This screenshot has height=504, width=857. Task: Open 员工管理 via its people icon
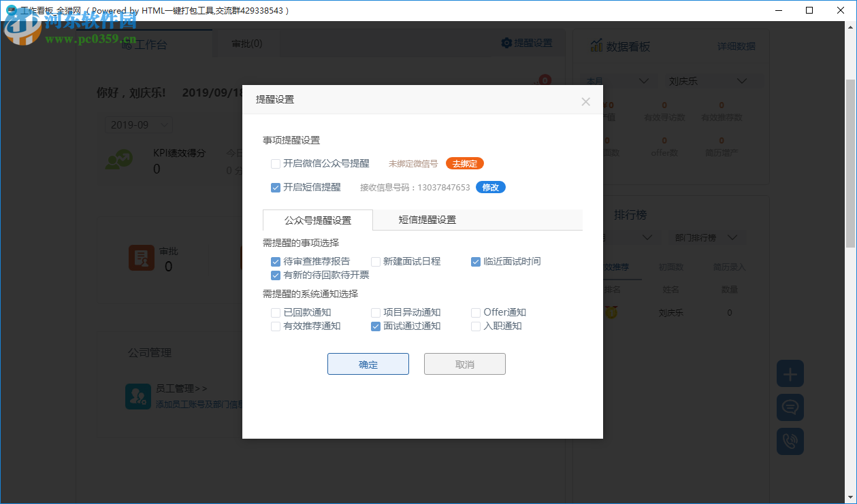[138, 396]
